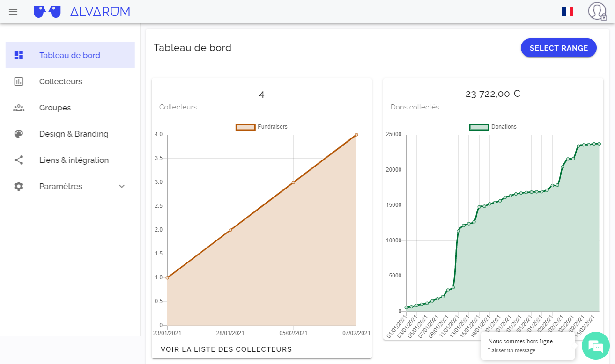615x364 pixels.
Task: Open Voir la liste des collecteurs
Action: click(226, 349)
